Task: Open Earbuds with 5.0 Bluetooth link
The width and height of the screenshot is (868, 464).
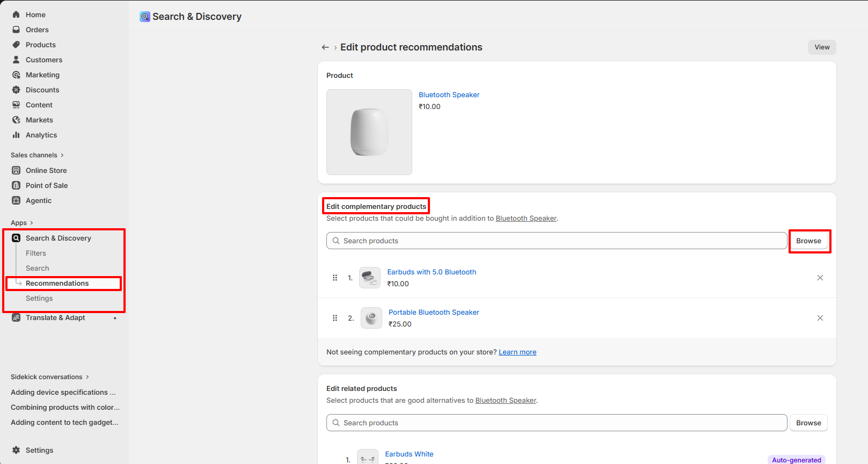Action: coord(432,272)
